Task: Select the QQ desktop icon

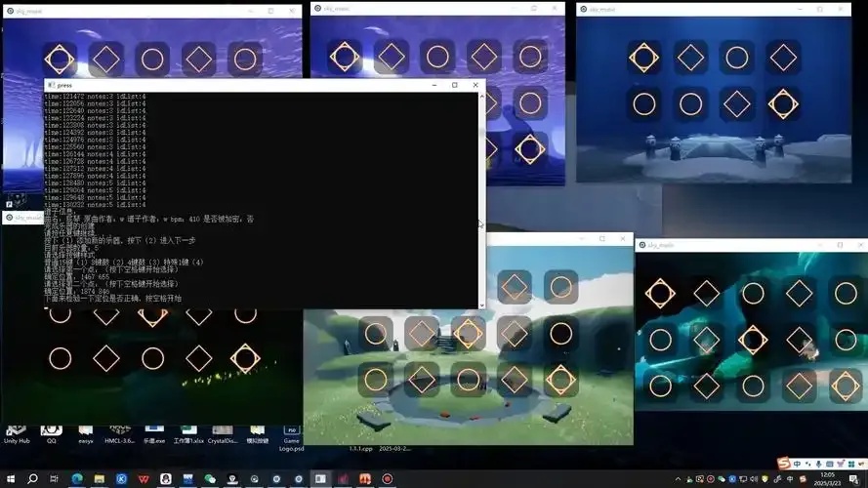Action: pos(51,434)
